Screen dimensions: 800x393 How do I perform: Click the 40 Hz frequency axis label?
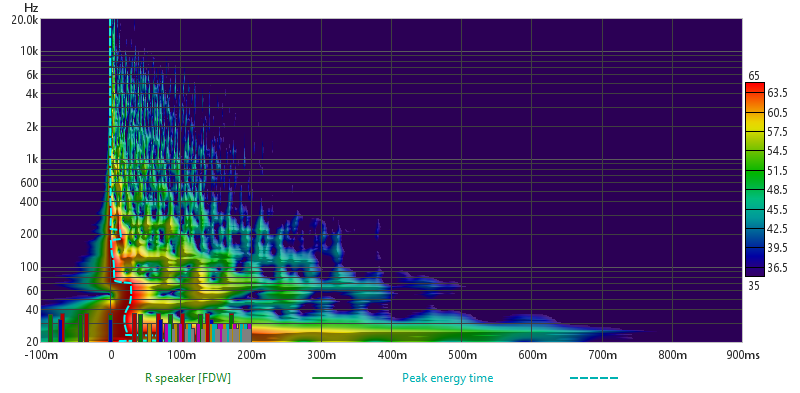(33, 310)
